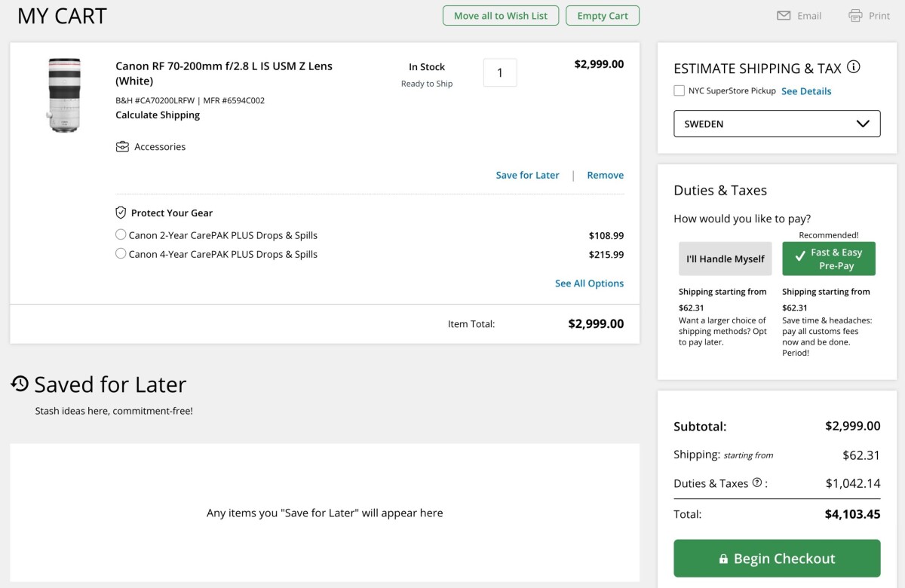This screenshot has height=588, width=905.
Task: Open the Canon lens product thumbnail
Action: pyautogui.click(x=63, y=95)
